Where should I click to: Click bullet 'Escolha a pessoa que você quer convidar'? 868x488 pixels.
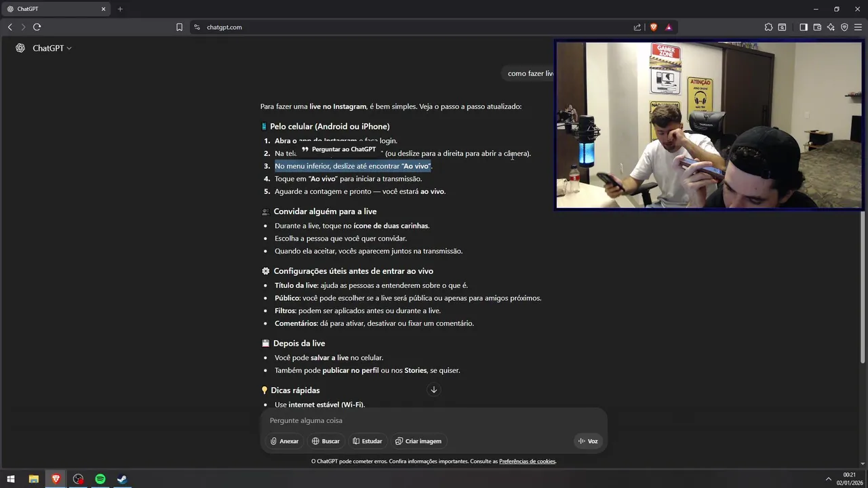click(x=340, y=239)
